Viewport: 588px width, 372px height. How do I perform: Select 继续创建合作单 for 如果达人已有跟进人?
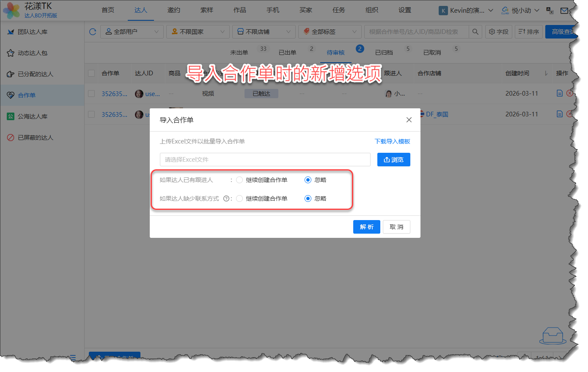239,180
